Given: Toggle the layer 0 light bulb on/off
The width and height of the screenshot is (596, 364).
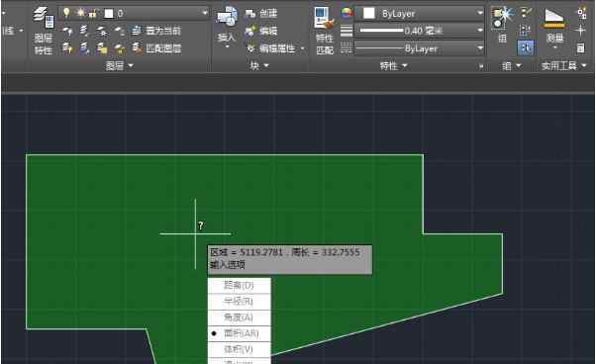Looking at the screenshot, I should tap(66, 13).
